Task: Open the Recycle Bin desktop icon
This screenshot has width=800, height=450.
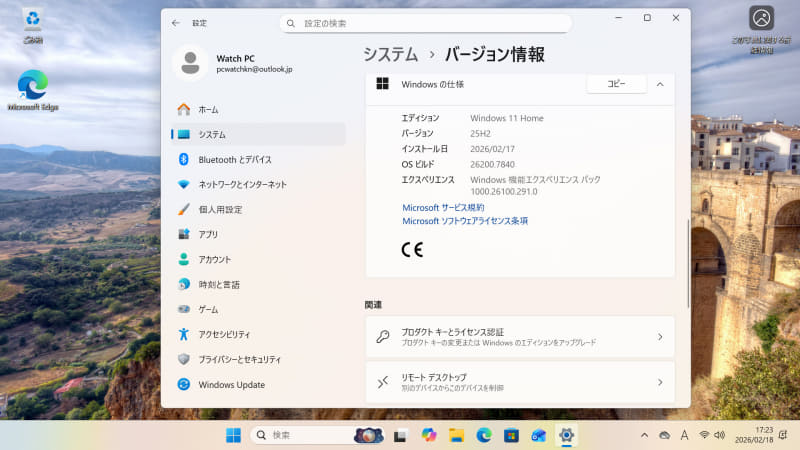Action: click(33, 26)
